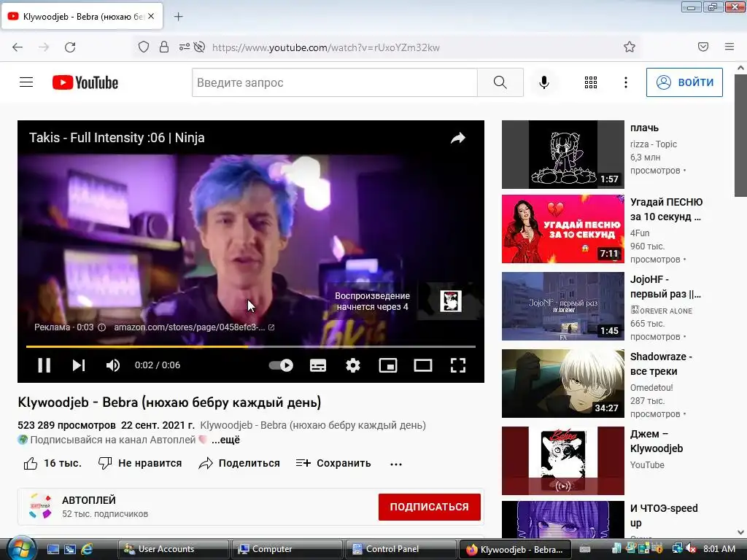Launch Internet Explorer from quick launch
747x560 pixels.
[87, 549]
